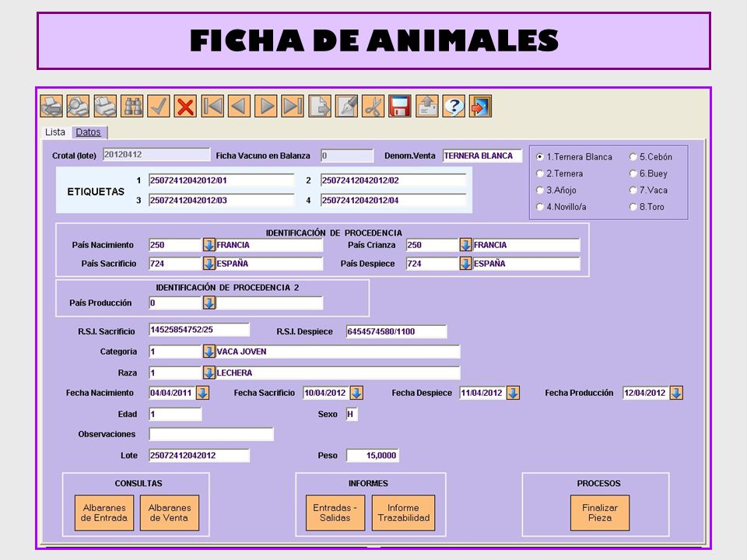Open help with question mark icon

(x=454, y=107)
